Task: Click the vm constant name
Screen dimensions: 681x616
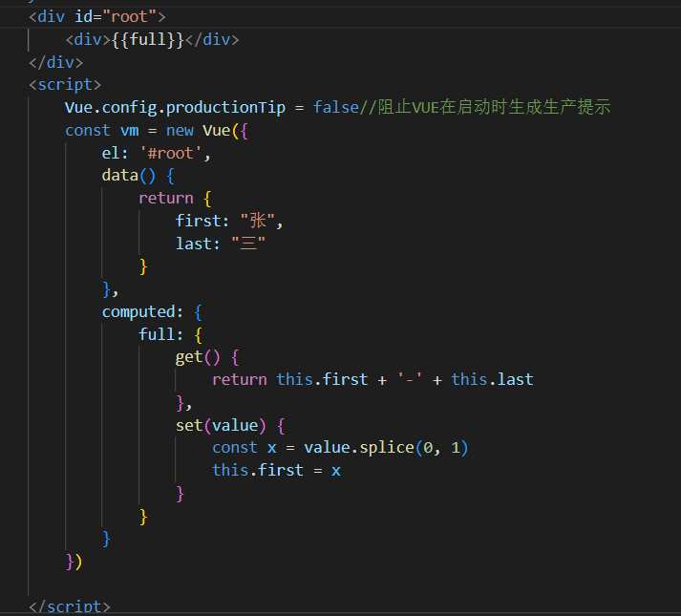Action: point(129,130)
